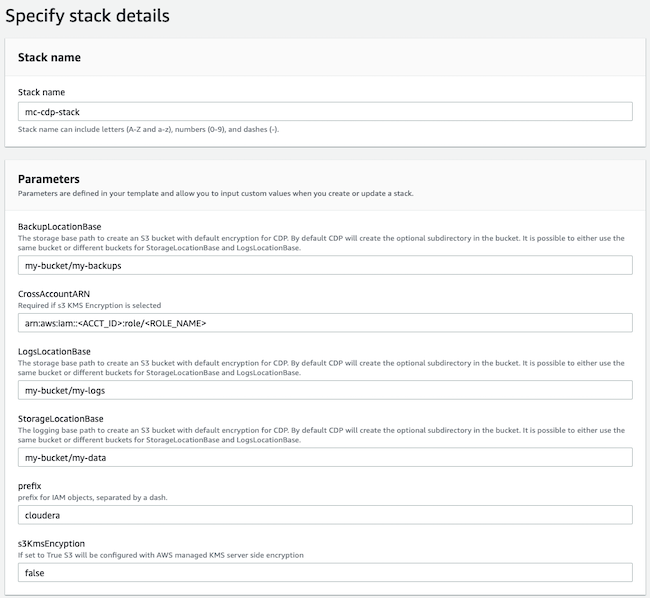Click the s3KmsEncyption parameter label

pyautogui.click(x=51, y=544)
